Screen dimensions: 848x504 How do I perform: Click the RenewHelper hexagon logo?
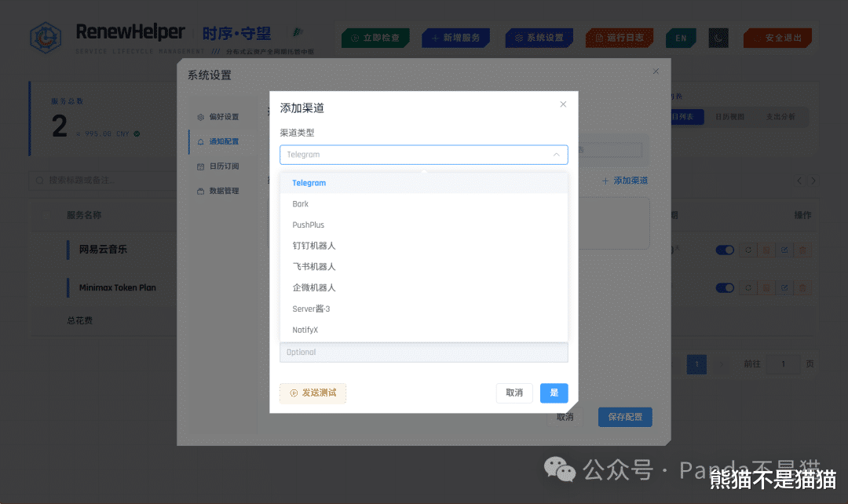point(46,38)
